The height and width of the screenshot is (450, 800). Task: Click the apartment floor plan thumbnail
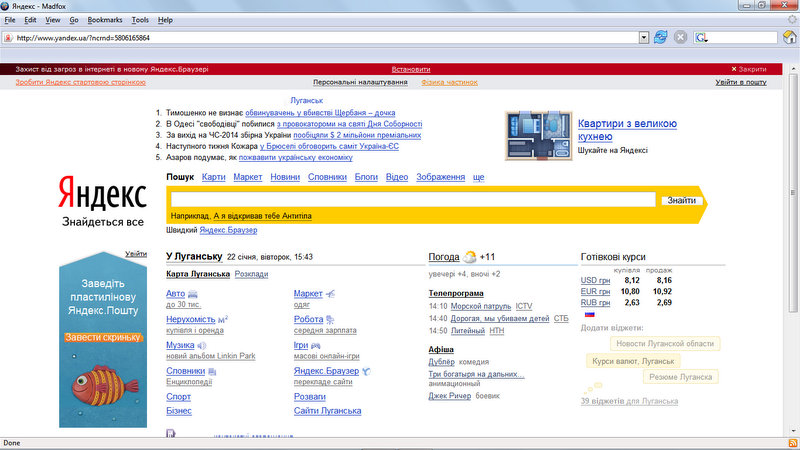click(538, 136)
